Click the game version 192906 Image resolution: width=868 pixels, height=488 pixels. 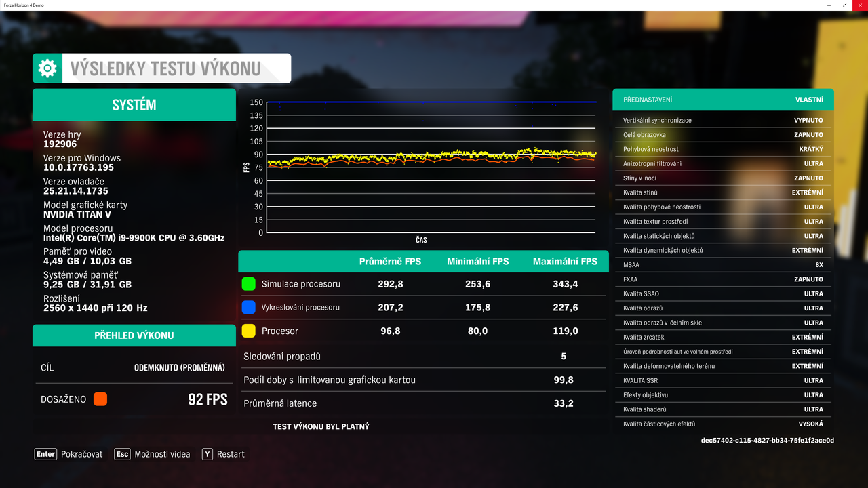point(60,144)
